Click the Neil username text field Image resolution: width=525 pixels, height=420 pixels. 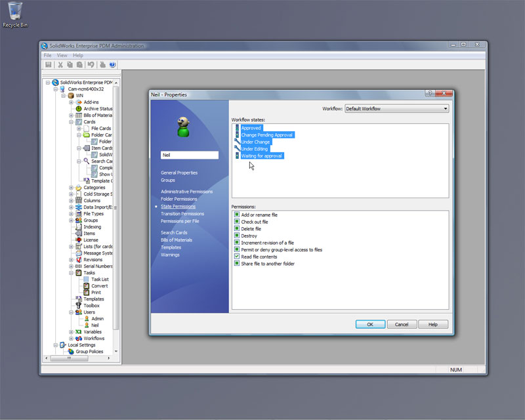(190, 156)
